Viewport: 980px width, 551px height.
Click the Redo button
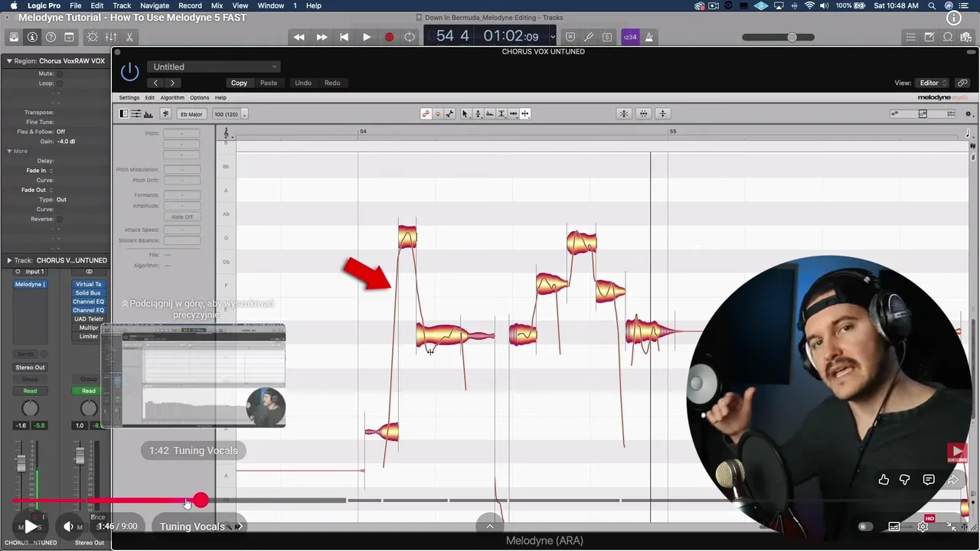[x=332, y=83]
